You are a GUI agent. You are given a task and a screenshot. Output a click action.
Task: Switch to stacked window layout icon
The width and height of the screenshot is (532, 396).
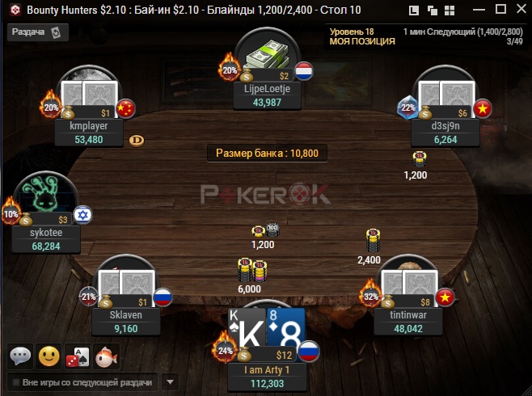pos(414,11)
